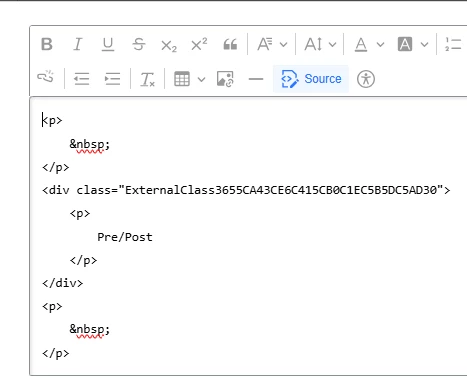Click the closing </div> tag line
Screen dimensions: 467x383
[62, 283]
